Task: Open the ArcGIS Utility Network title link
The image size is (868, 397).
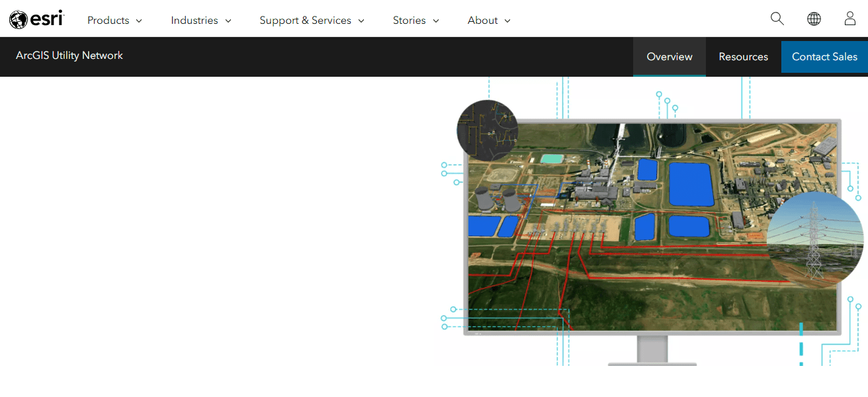Action: tap(69, 56)
